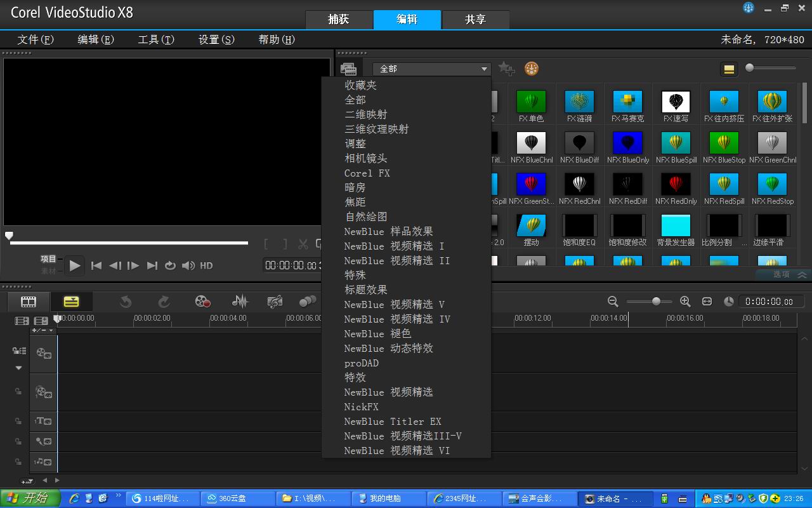Expand the filter category dropdown showing 全部
812x508 pixels.
(x=431, y=69)
